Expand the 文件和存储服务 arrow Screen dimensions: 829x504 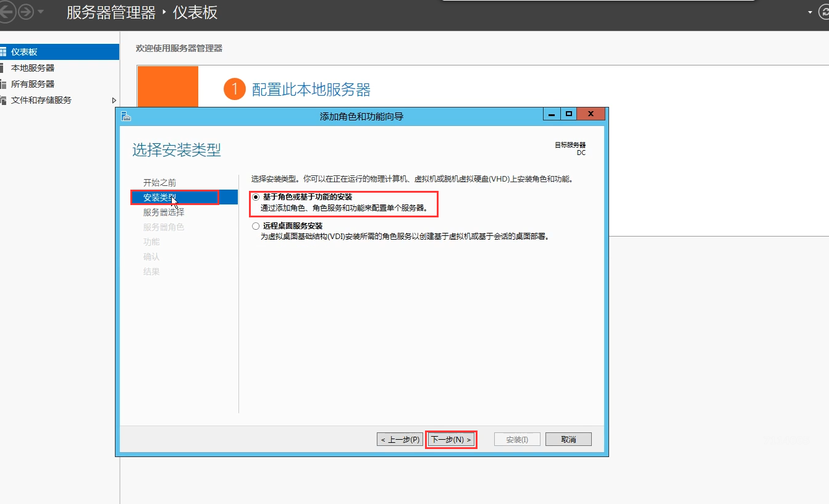click(x=114, y=100)
